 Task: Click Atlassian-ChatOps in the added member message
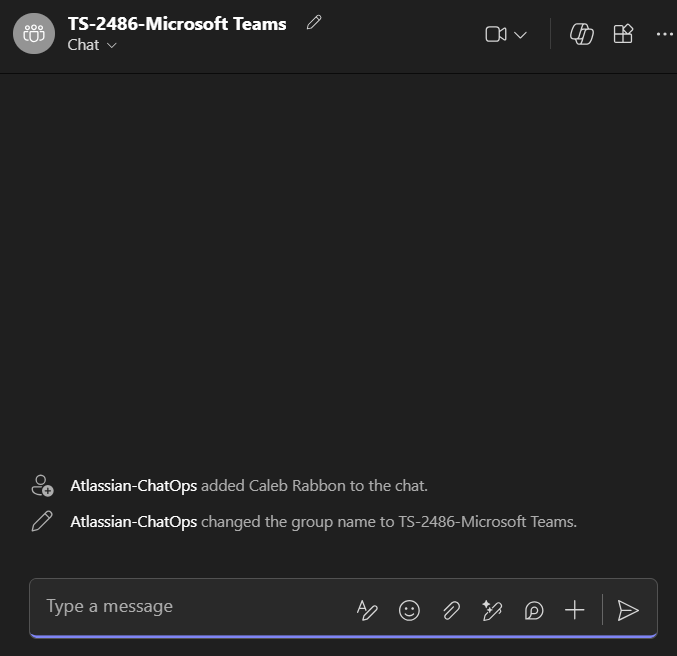point(133,486)
